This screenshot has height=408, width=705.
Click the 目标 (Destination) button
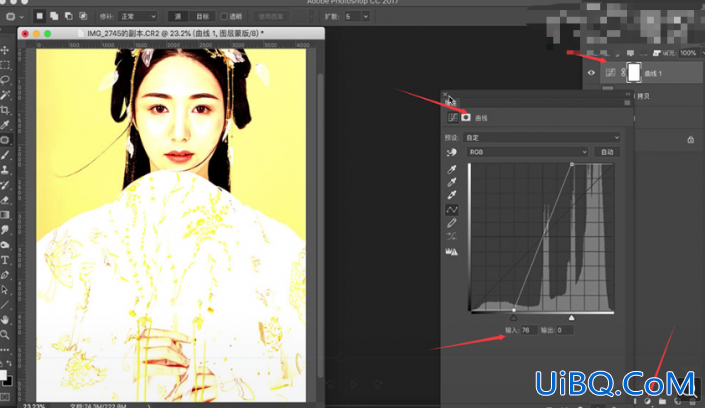click(x=202, y=17)
